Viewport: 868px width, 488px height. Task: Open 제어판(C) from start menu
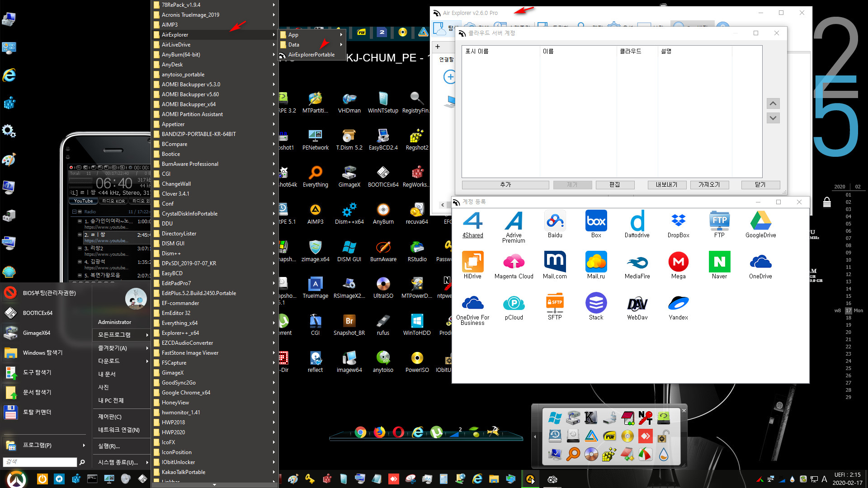pos(122,417)
